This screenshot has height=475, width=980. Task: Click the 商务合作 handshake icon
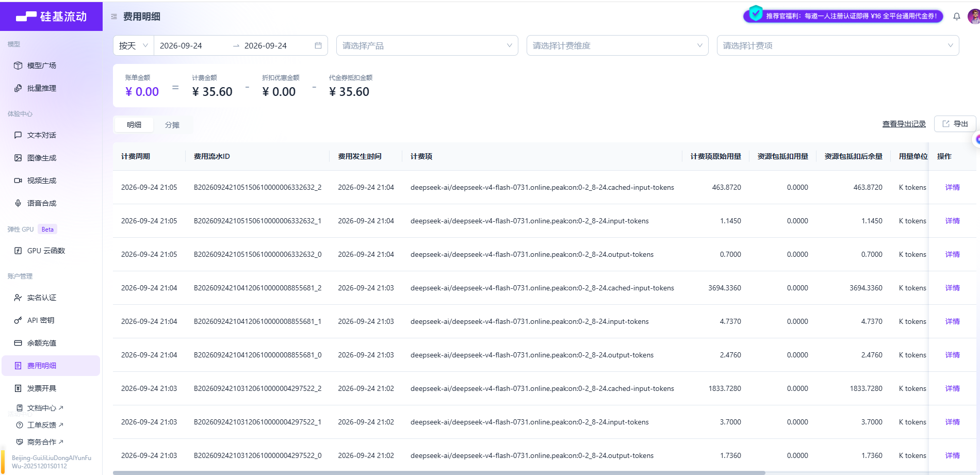[20, 442]
